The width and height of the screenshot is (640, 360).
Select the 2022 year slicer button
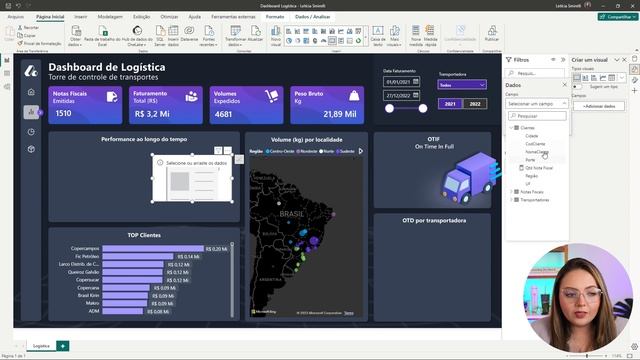tap(475, 104)
